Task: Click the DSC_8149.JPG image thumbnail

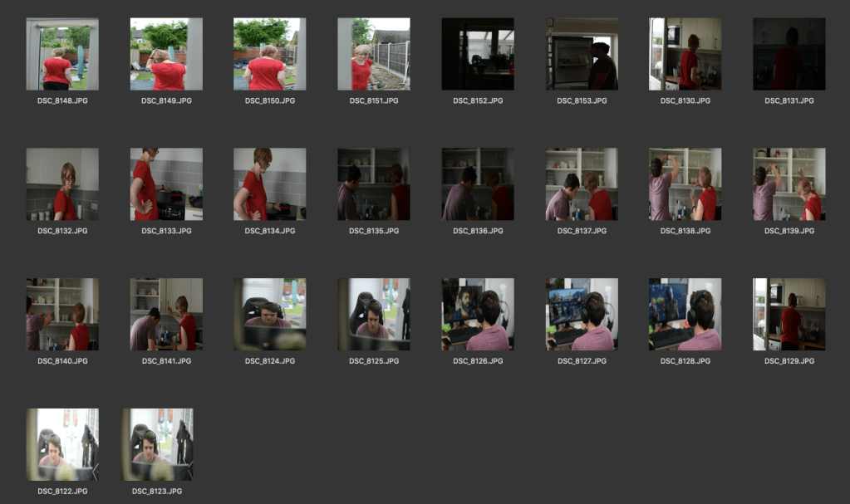Action: click(x=166, y=54)
